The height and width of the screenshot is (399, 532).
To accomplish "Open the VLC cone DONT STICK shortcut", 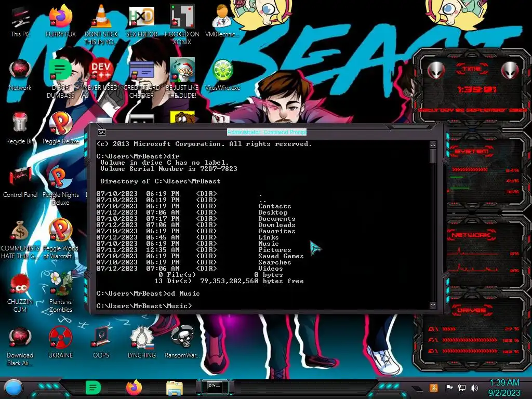I will tap(101, 25).
